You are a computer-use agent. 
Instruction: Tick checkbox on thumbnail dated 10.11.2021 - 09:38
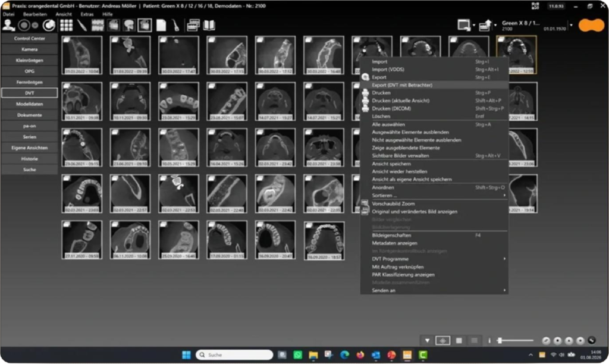click(67, 86)
